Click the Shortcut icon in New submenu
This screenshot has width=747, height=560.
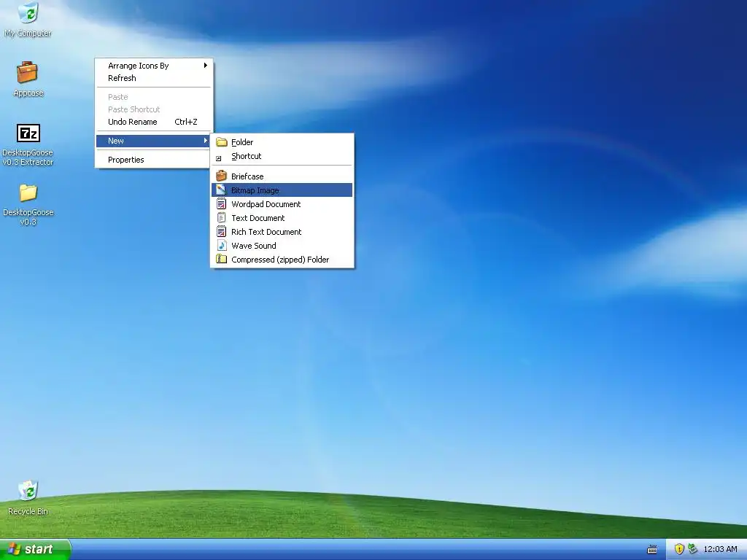pos(219,158)
